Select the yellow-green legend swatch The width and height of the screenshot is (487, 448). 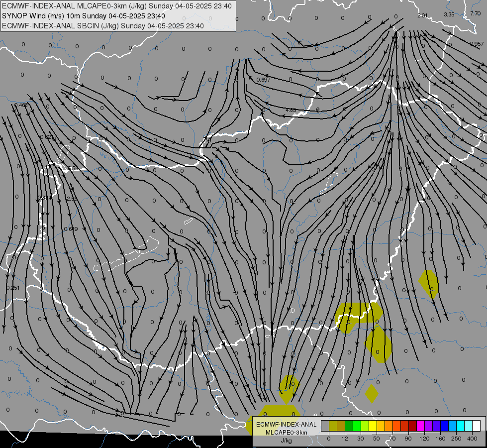click(365, 426)
